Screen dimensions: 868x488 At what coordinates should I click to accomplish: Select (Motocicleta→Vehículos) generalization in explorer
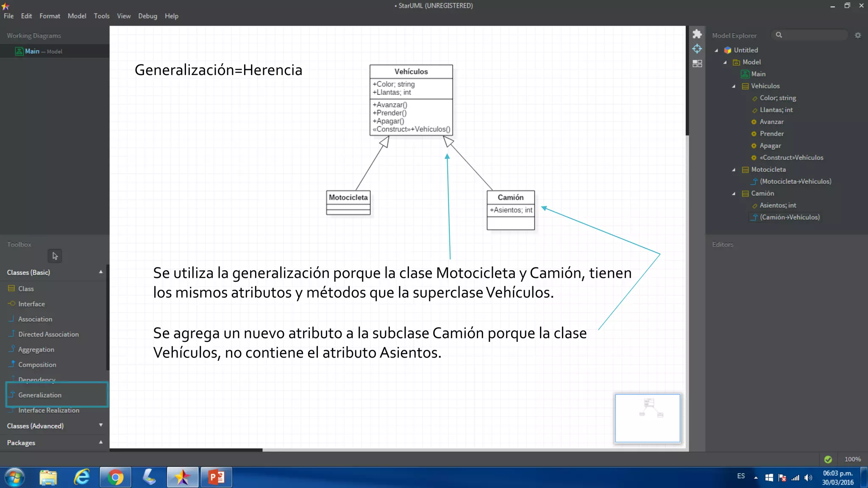pos(791,181)
